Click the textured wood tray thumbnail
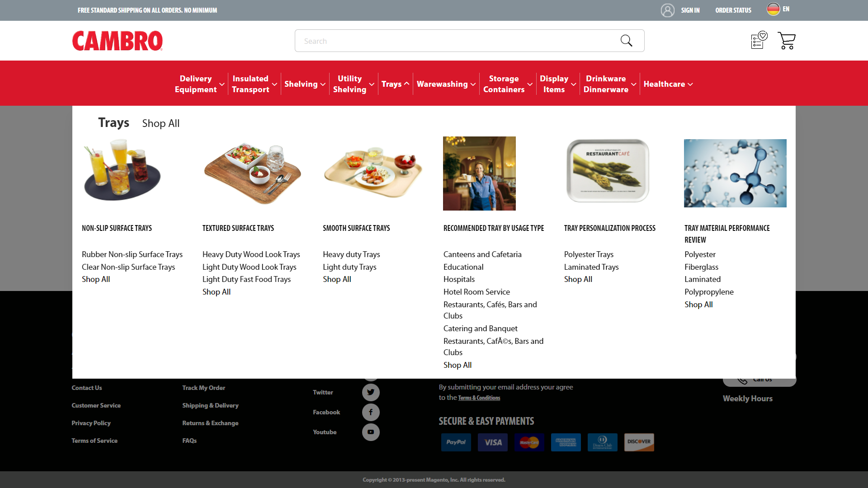Image resolution: width=868 pixels, height=488 pixels. (252, 174)
